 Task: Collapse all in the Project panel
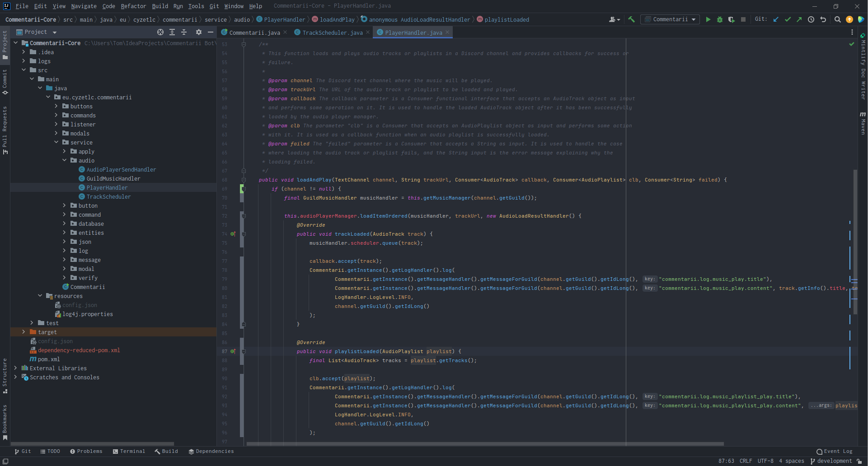[184, 32]
